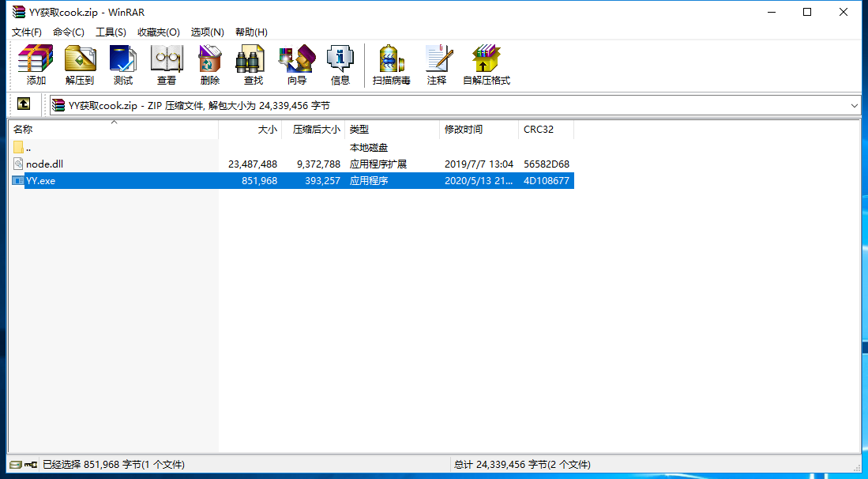Expand the archive path dropdown arrow

click(855, 105)
